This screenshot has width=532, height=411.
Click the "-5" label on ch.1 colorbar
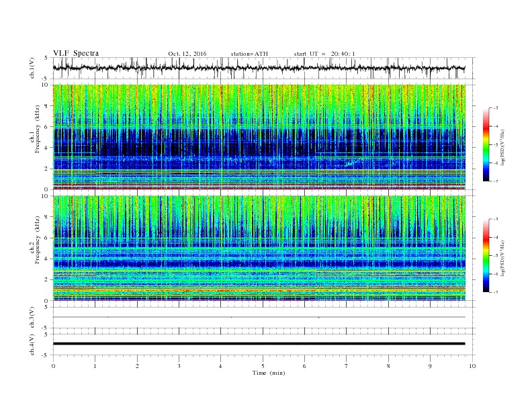point(496,145)
